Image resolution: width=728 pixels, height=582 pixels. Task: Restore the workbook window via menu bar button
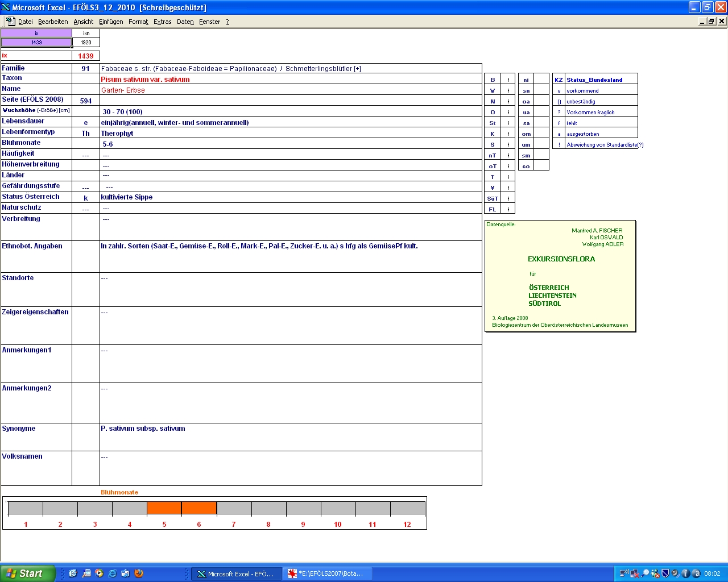(x=712, y=21)
